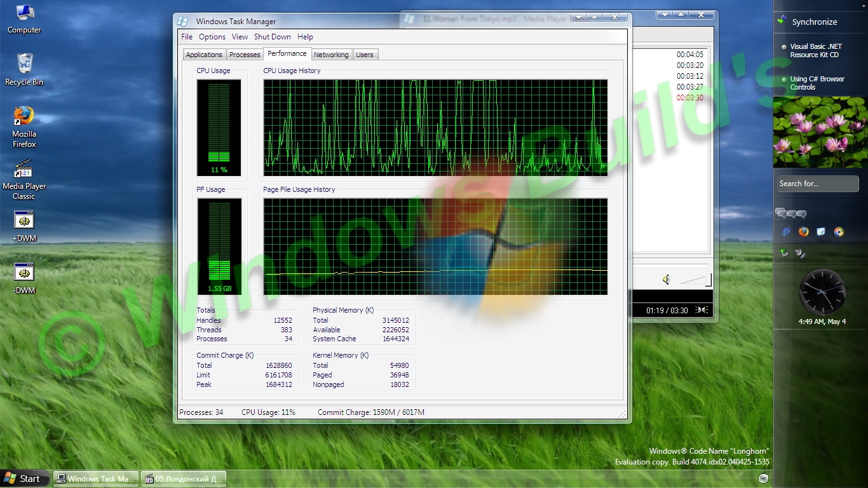This screenshot has height=488, width=868.
Task: Click the Windows Start button
Action: tap(24, 478)
